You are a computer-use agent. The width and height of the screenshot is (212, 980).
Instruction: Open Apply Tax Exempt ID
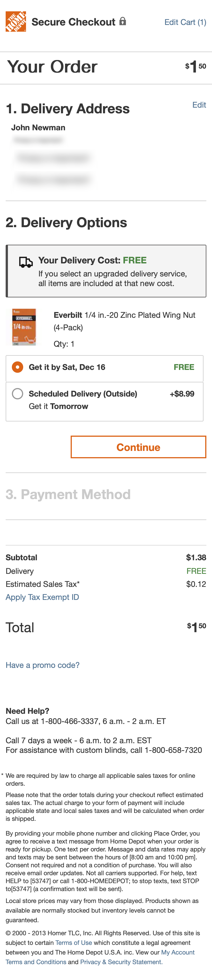click(x=42, y=597)
